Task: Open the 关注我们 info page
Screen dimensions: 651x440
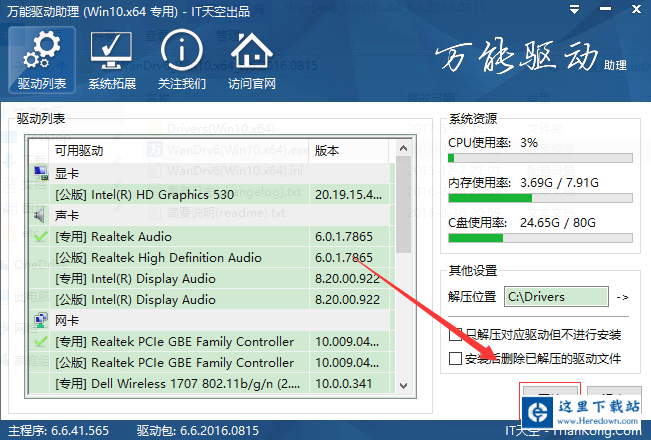Action: tap(182, 61)
